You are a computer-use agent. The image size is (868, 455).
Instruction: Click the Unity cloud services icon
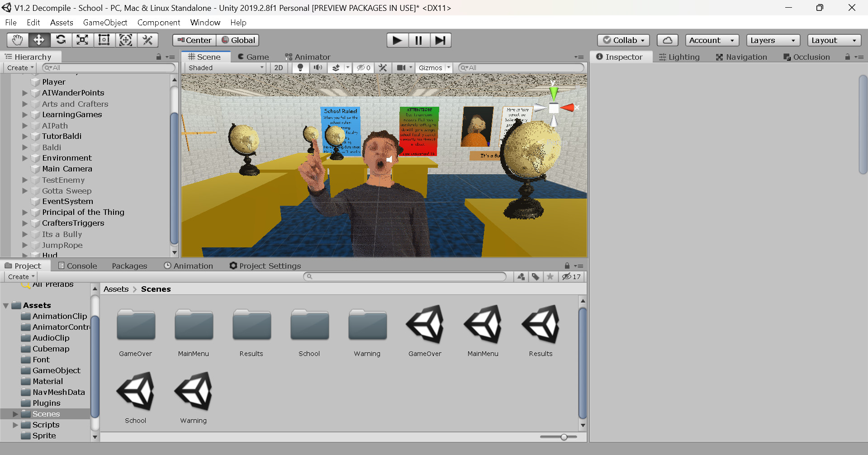667,40
